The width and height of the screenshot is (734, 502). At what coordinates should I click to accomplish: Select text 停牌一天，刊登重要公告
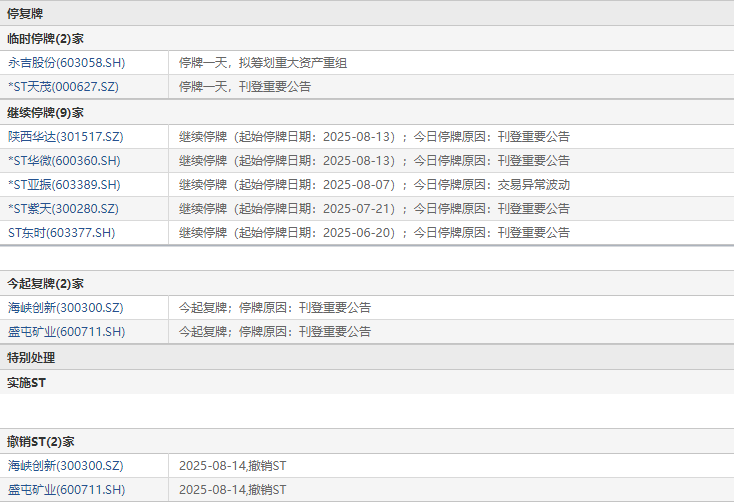(245, 87)
